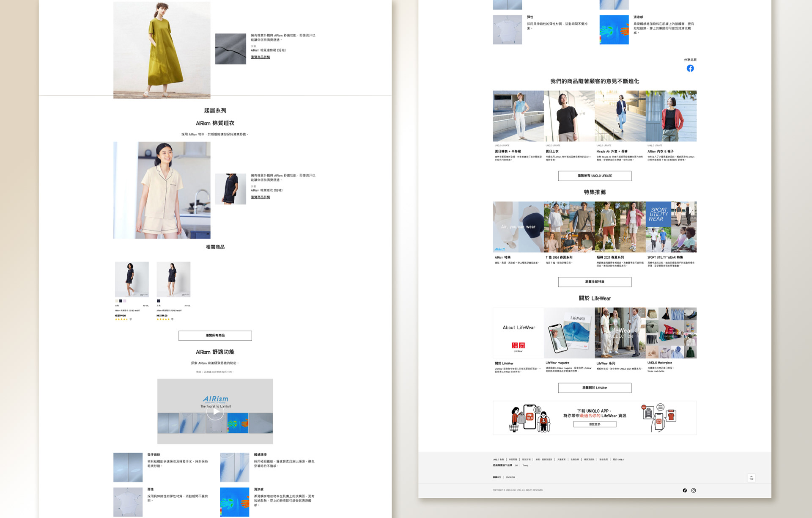Open the 夏日上衣 update card image
This screenshot has height=518, width=812.
tap(569, 116)
